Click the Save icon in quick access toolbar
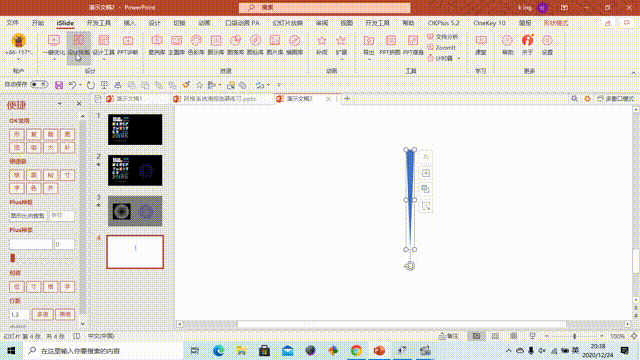 (x=59, y=85)
